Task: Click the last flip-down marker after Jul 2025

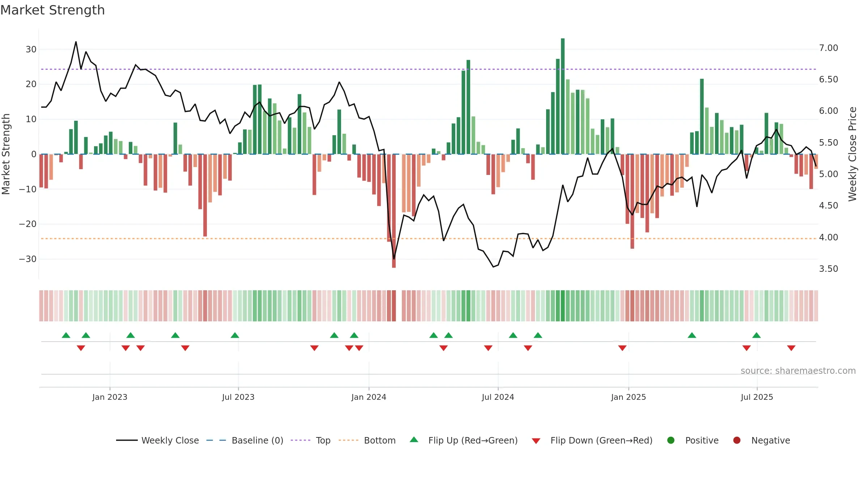Action: (791, 348)
